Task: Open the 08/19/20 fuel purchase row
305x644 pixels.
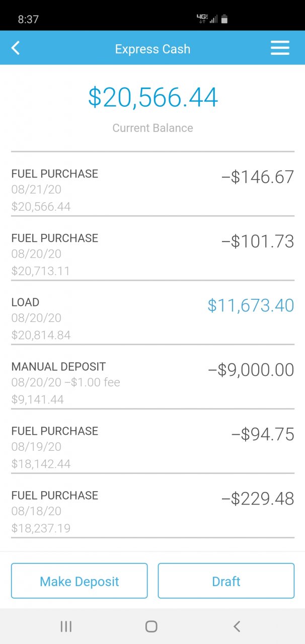Action: (x=152, y=447)
